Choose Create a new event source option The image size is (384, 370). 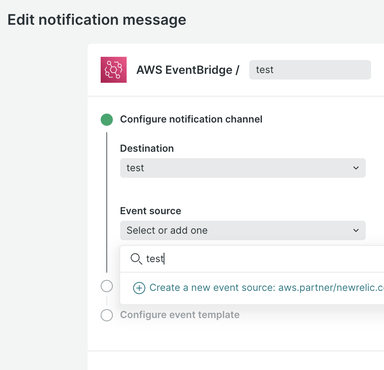coord(258,288)
